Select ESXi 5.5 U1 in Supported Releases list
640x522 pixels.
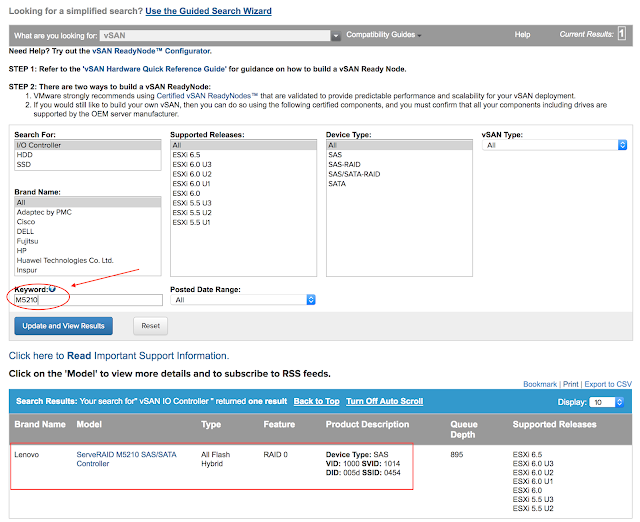(x=243, y=222)
